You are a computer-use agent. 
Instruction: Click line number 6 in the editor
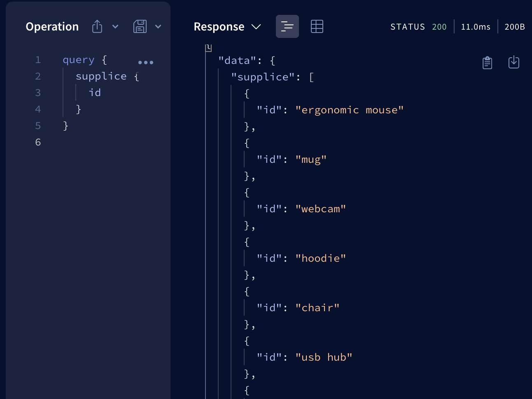pyautogui.click(x=38, y=142)
